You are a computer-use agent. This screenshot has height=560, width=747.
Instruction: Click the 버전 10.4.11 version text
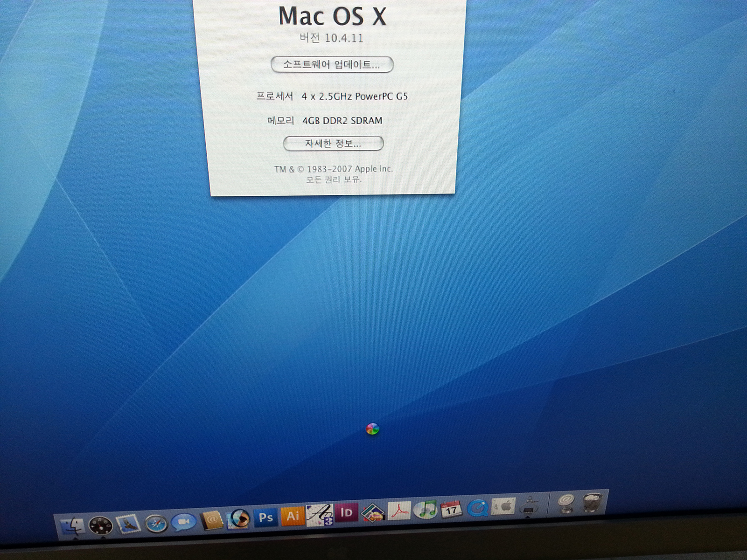click(331, 38)
